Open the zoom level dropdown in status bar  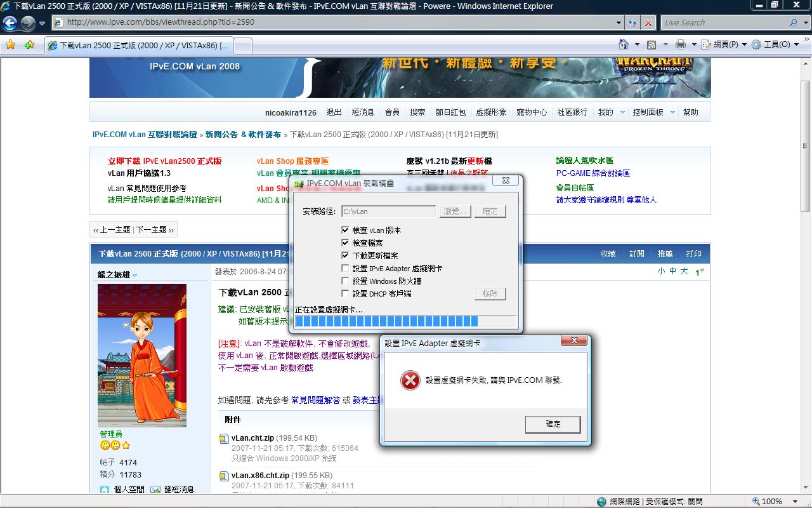796,502
